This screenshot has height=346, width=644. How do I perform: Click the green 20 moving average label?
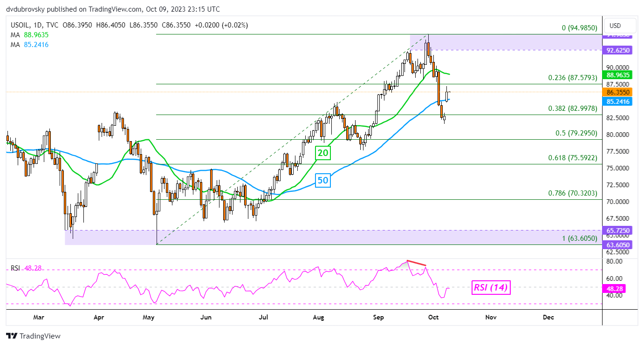click(322, 152)
